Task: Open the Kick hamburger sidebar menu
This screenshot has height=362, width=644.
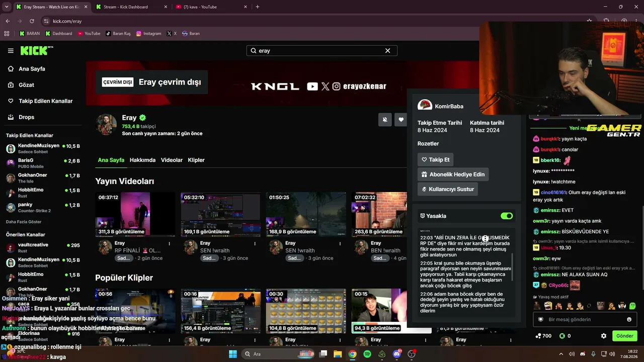Action: (11, 51)
